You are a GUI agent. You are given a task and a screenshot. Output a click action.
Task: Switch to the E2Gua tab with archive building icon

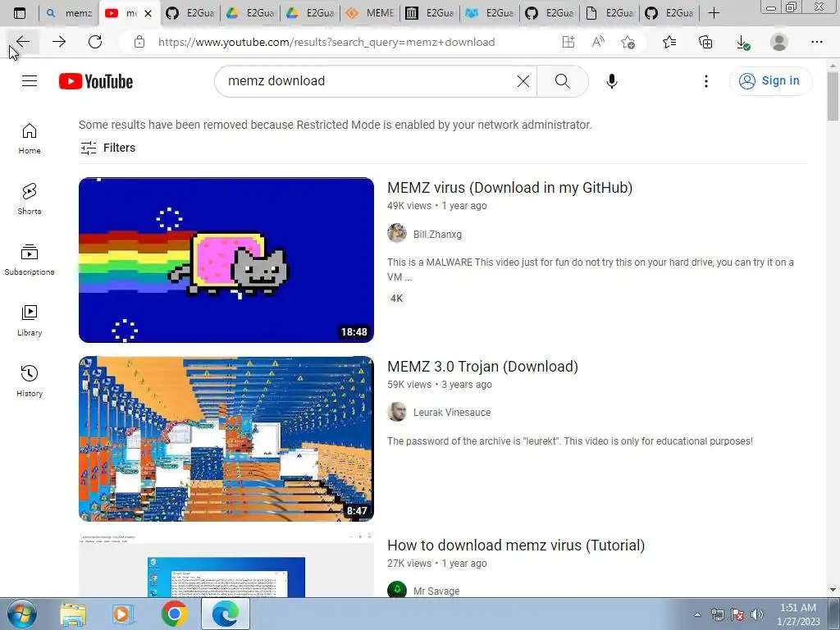pyautogui.click(x=430, y=13)
